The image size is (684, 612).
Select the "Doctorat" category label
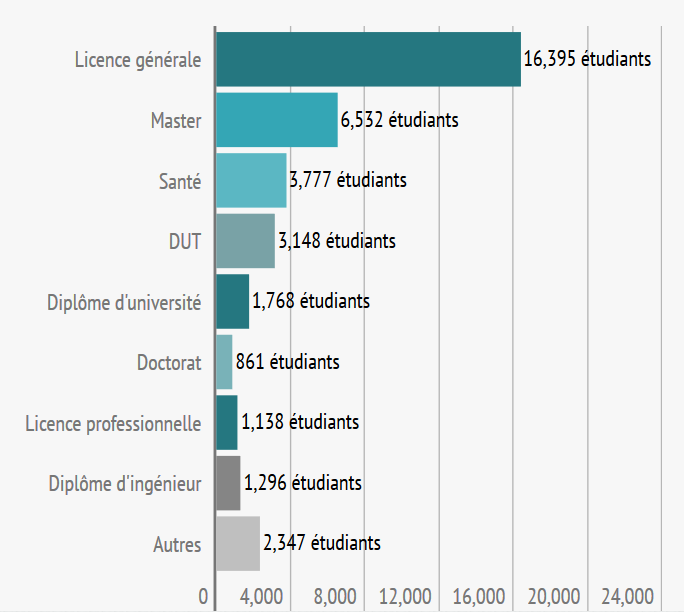coord(169,363)
